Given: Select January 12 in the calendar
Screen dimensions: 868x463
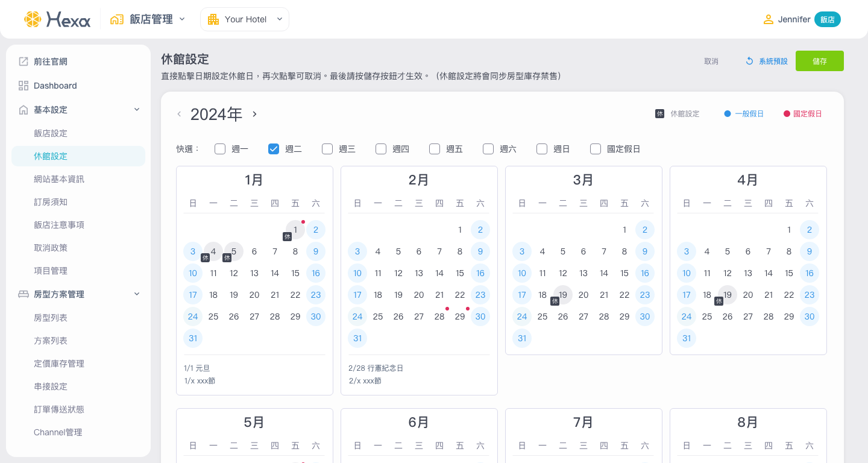Looking at the screenshot, I should pyautogui.click(x=234, y=273).
